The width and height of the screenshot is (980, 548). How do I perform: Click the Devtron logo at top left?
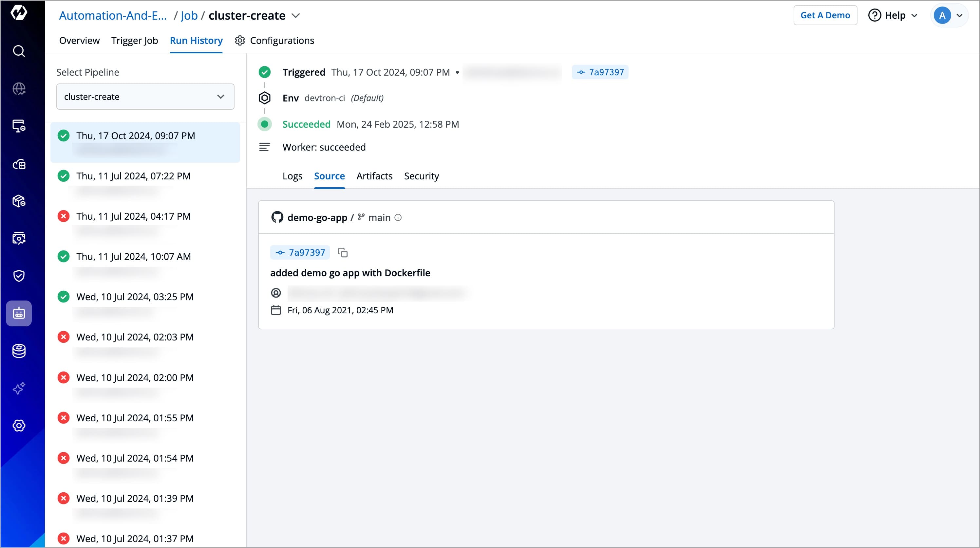pyautogui.click(x=19, y=12)
